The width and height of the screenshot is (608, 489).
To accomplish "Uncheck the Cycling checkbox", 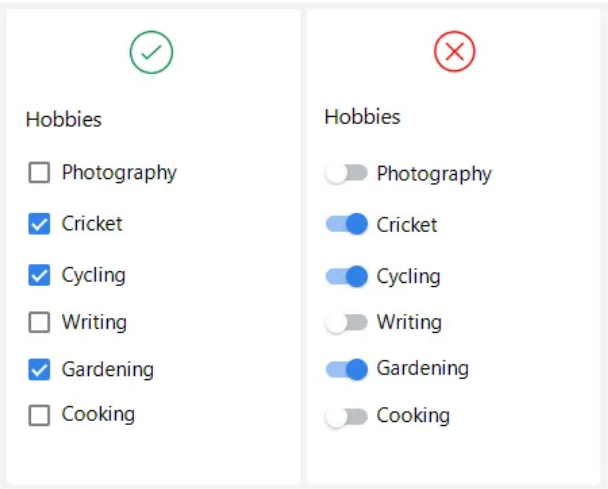I will click(39, 275).
